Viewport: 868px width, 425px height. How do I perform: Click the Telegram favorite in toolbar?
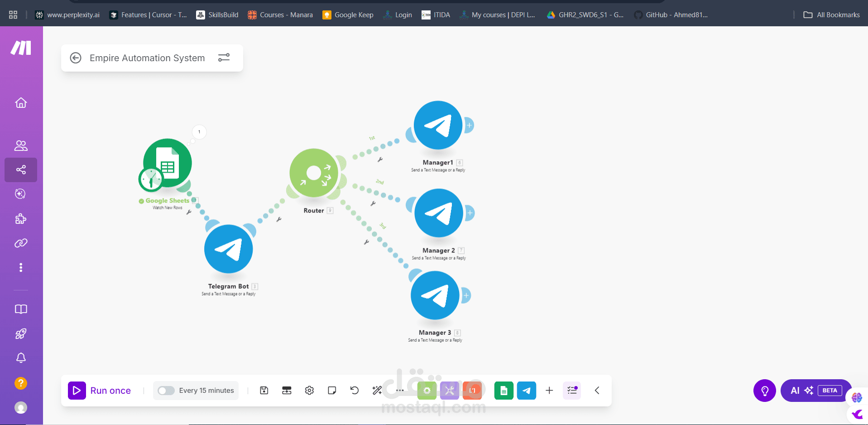[x=527, y=391]
